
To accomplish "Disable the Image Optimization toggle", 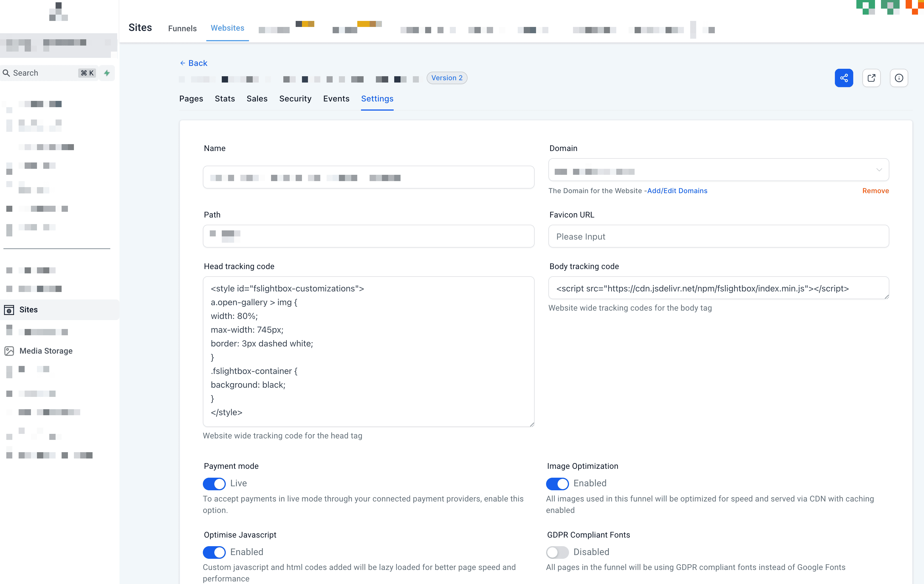I will pyautogui.click(x=557, y=483).
